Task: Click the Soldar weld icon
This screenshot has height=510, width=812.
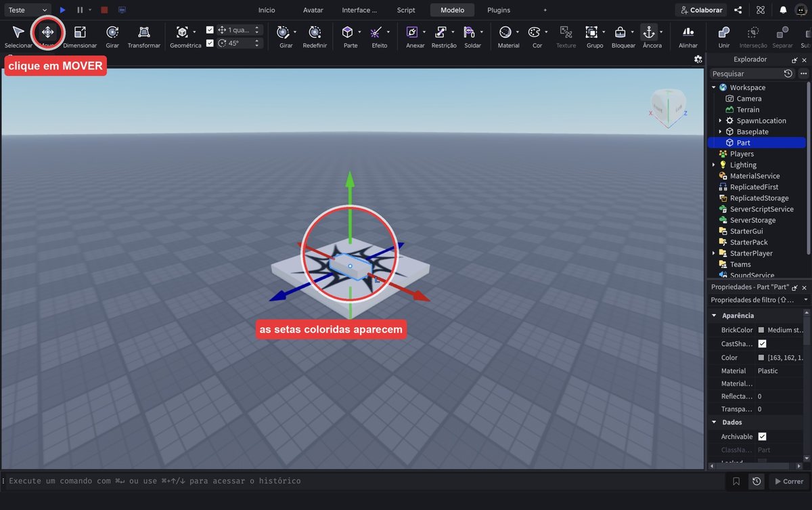Action: [x=470, y=32]
